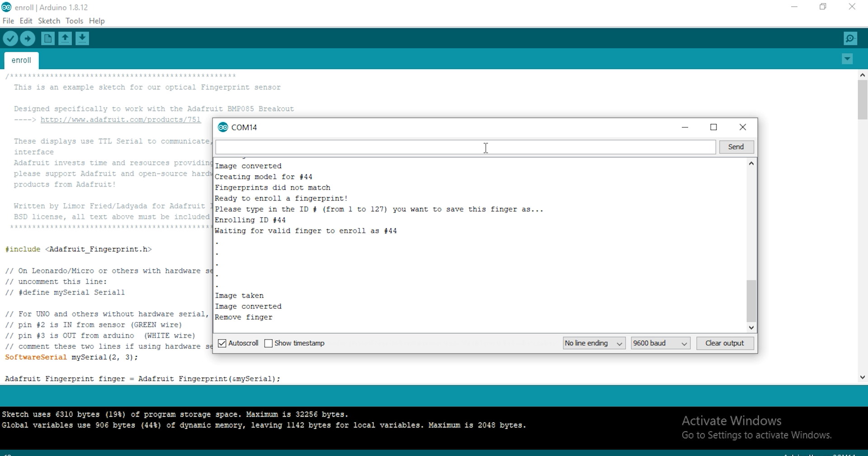Save the current sketch
This screenshot has height=456, width=868.
pos(82,38)
